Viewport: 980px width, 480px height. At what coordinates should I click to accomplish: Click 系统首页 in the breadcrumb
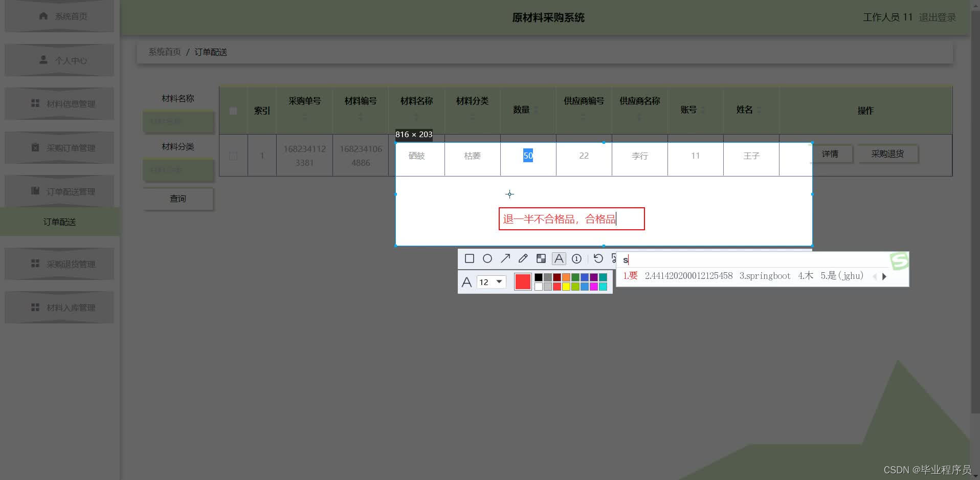pyautogui.click(x=165, y=52)
